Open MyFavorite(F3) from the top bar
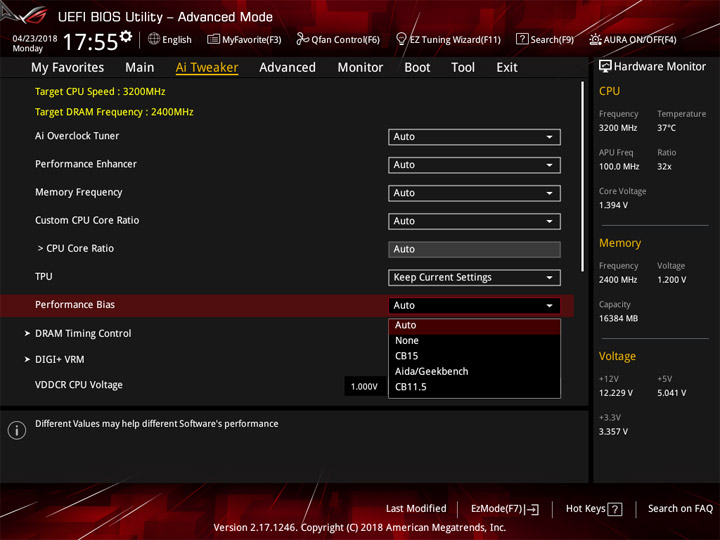The image size is (720, 540). click(244, 39)
